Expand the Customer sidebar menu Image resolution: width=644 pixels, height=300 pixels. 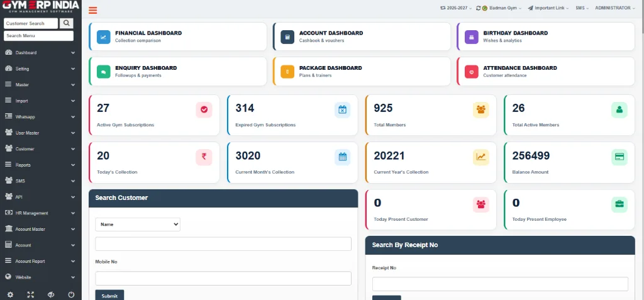point(41,149)
